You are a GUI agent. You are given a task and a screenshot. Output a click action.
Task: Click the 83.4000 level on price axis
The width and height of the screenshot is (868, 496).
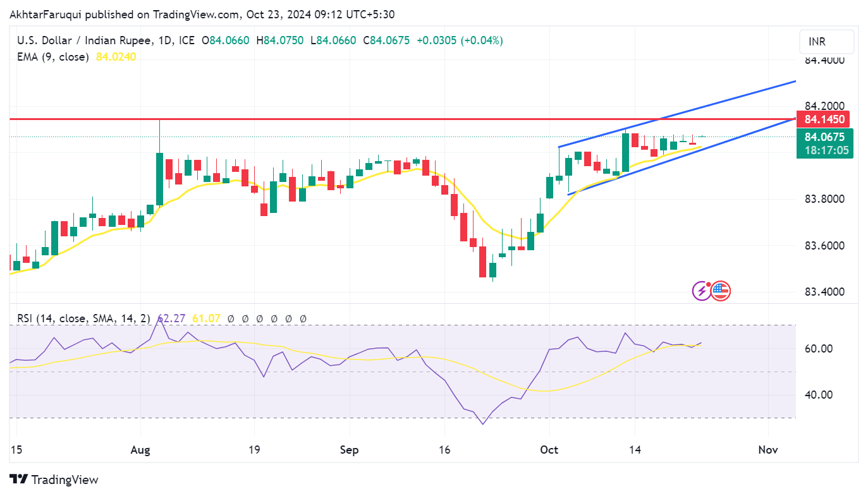click(824, 292)
